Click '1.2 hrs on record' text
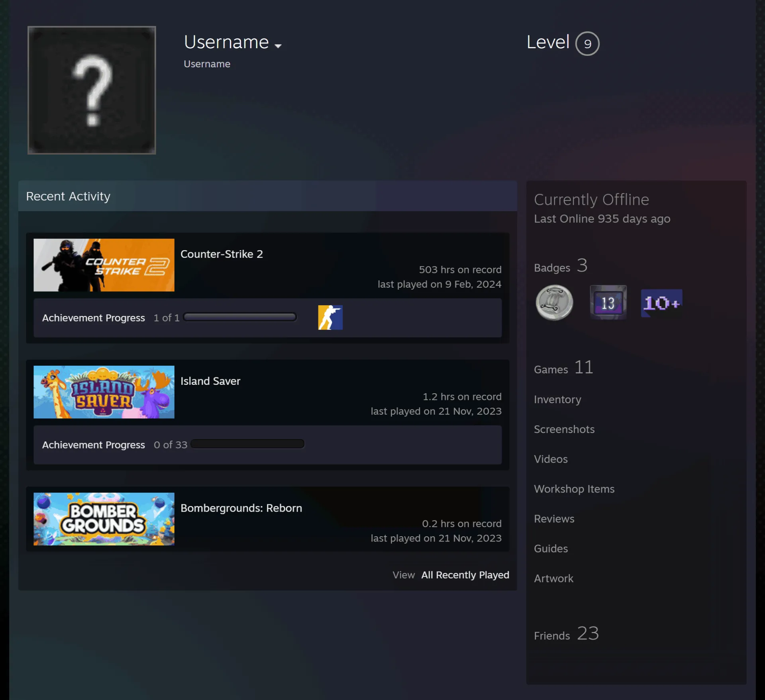 coord(462,397)
